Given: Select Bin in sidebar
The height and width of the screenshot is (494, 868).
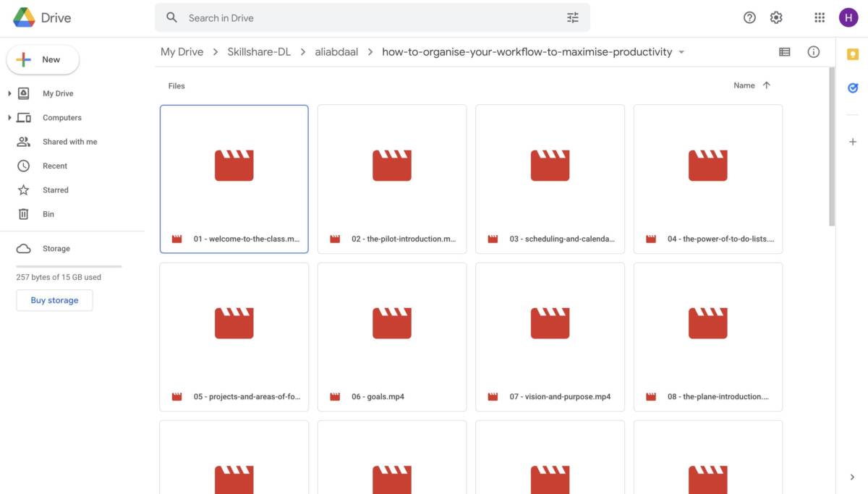Looking at the screenshot, I should click(x=48, y=214).
